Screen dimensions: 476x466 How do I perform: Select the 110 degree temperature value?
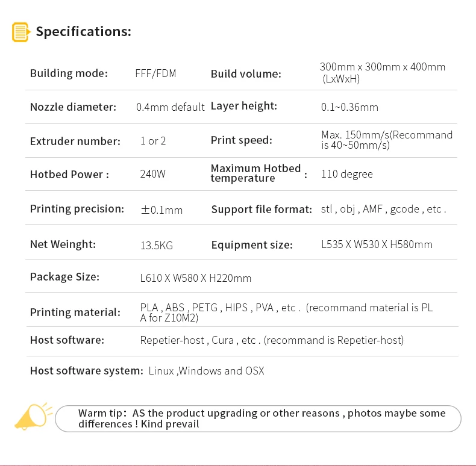[347, 174]
